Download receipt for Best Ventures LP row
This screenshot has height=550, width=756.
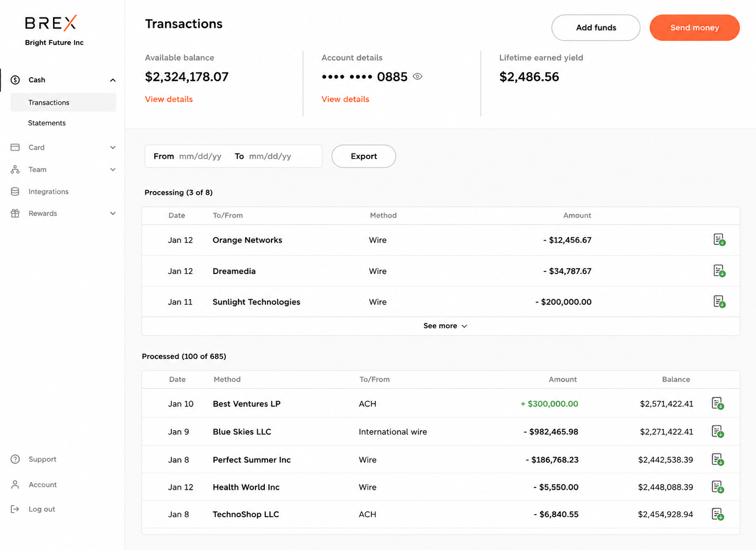pyautogui.click(x=718, y=404)
